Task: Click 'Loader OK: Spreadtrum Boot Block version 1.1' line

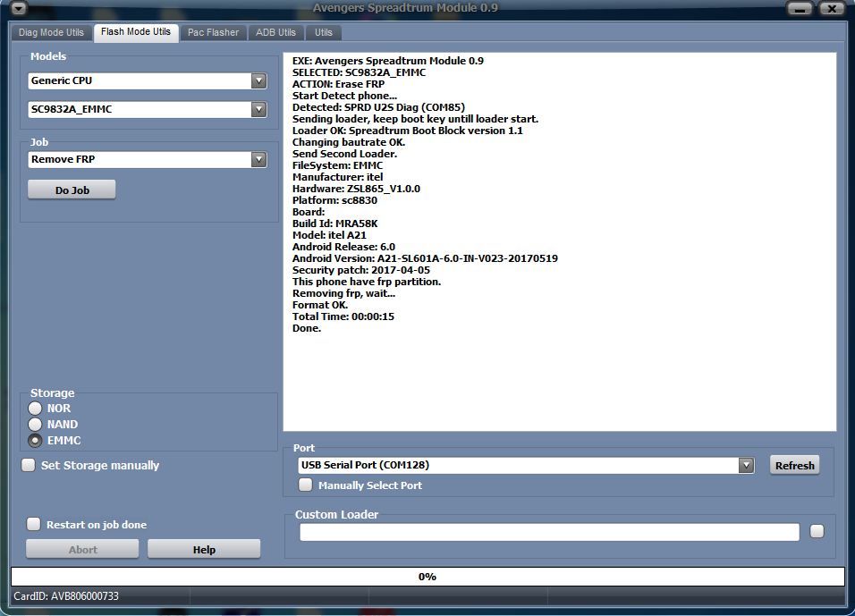Action: coord(407,131)
